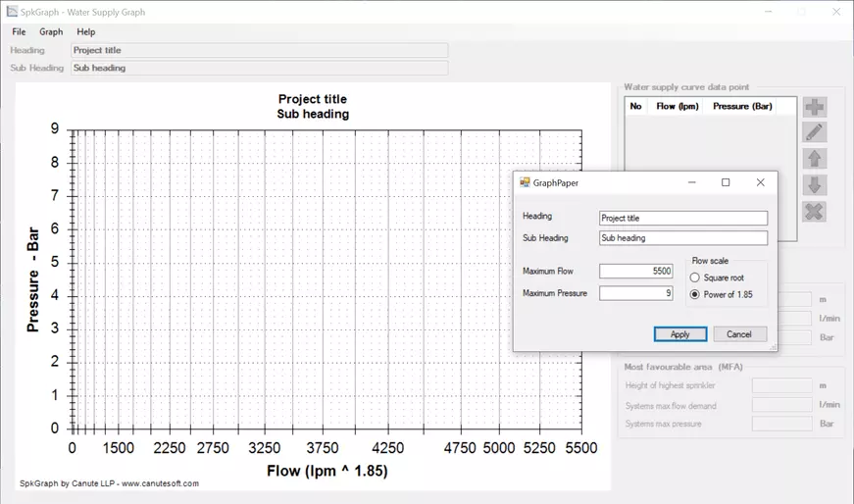Select the Square root flow scale
This screenshot has width=854, height=504.
(695, 278)
